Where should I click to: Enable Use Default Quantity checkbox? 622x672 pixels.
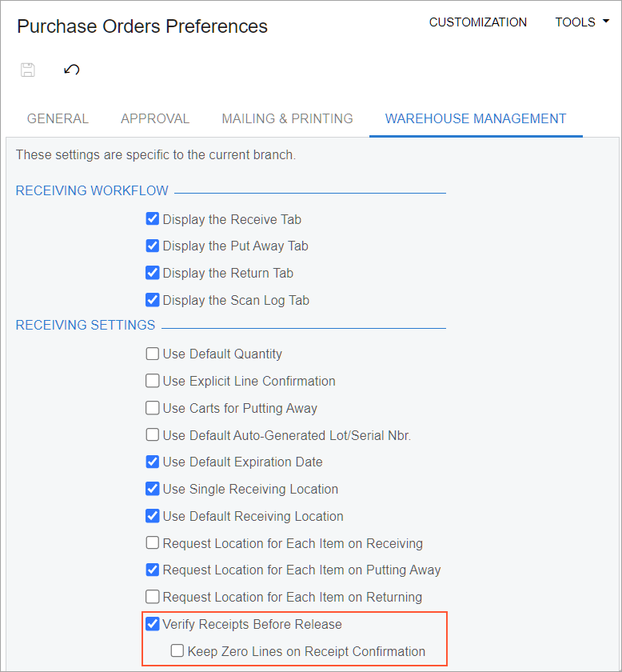pos(153,354)
